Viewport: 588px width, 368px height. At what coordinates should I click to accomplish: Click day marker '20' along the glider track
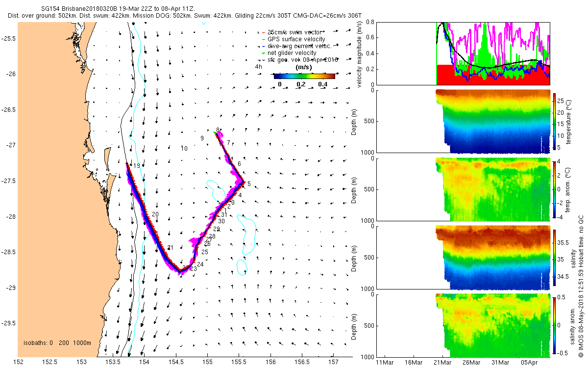(155, 214)
